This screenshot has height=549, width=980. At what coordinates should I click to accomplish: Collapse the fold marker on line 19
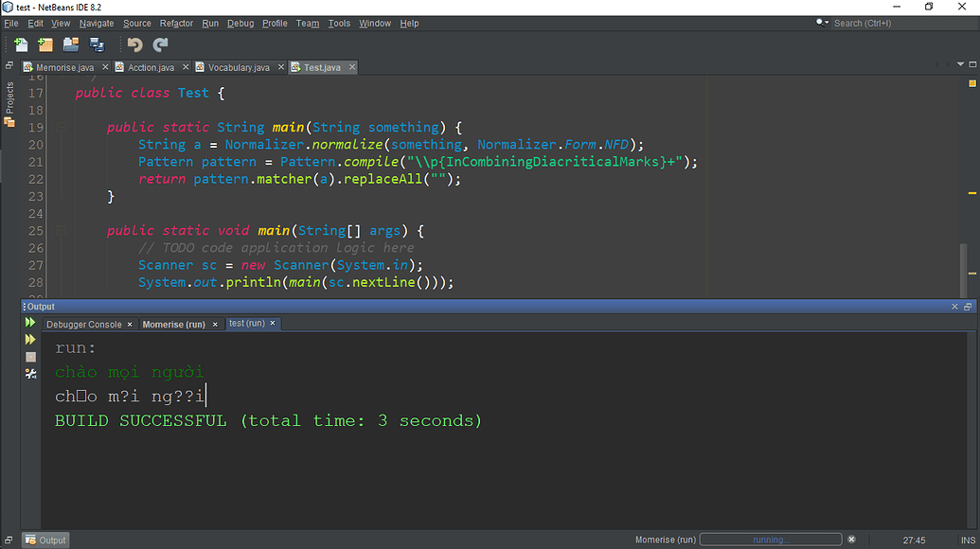(x=61, y=128)
